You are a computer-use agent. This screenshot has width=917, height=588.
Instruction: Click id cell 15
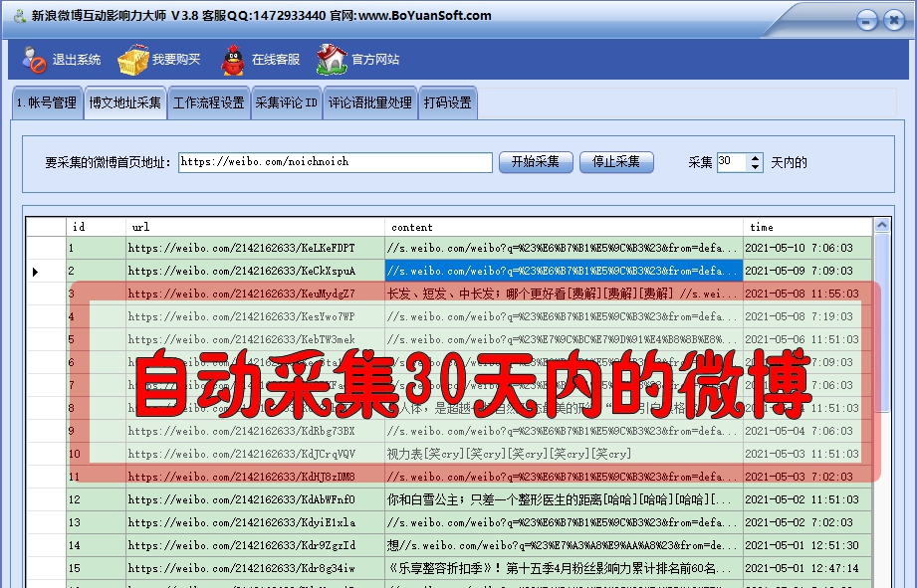(96, 568)
